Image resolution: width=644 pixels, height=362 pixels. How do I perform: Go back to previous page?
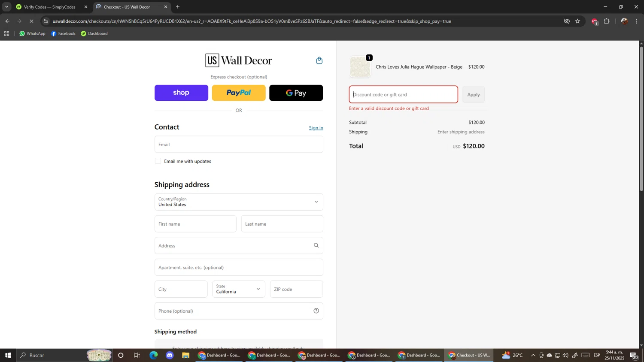7,21
